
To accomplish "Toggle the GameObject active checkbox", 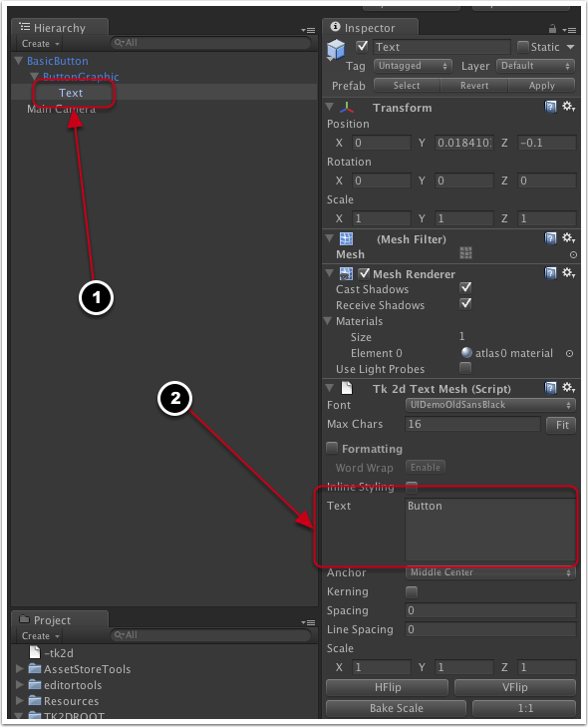I will pos(362,46).
